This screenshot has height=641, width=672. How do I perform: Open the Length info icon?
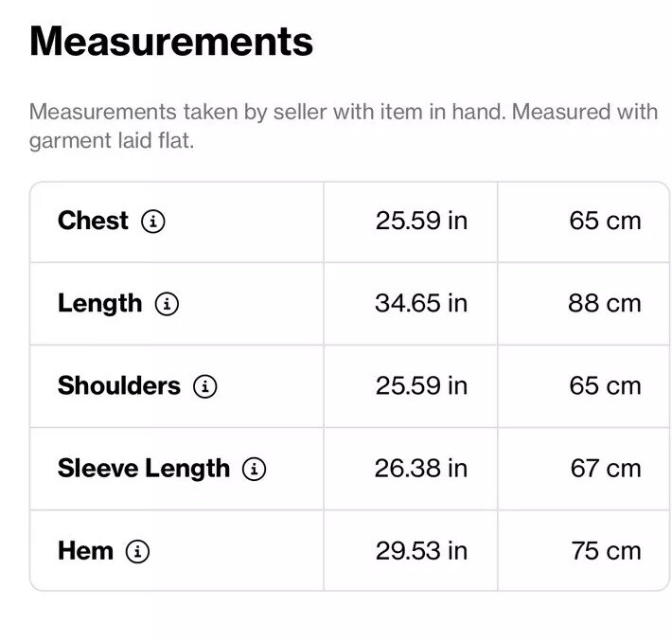click(x=168, y=304)
